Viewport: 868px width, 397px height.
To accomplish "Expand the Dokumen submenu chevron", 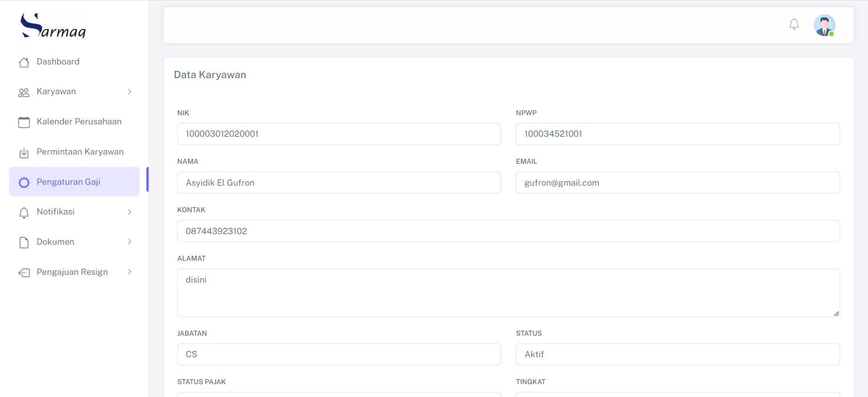I will tap(129, 241).
